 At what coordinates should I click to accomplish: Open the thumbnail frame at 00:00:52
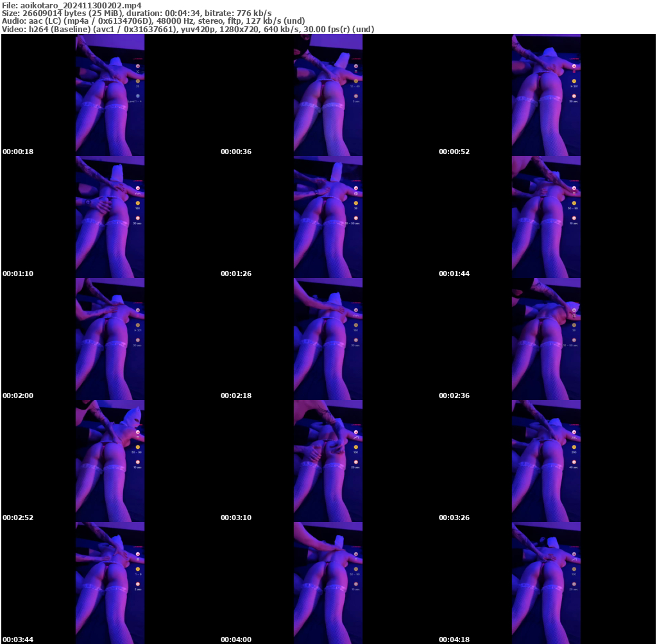pyautogui.click(x=546, y=95)
